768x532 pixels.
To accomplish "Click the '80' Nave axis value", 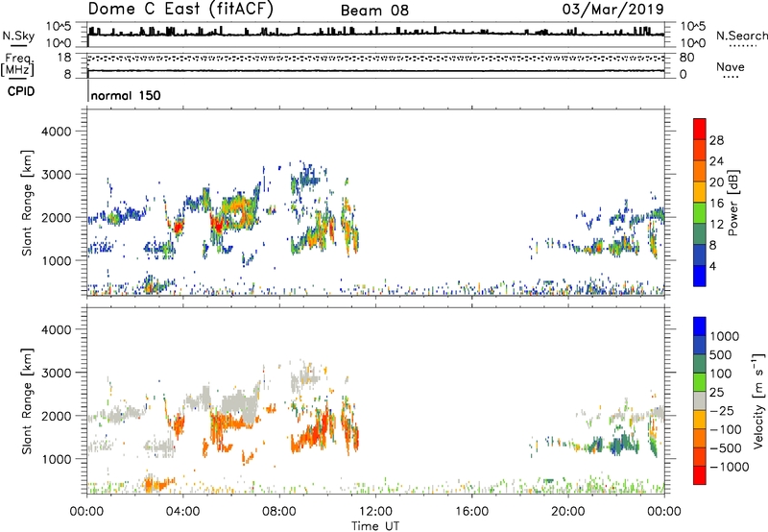I will [686, 58].
